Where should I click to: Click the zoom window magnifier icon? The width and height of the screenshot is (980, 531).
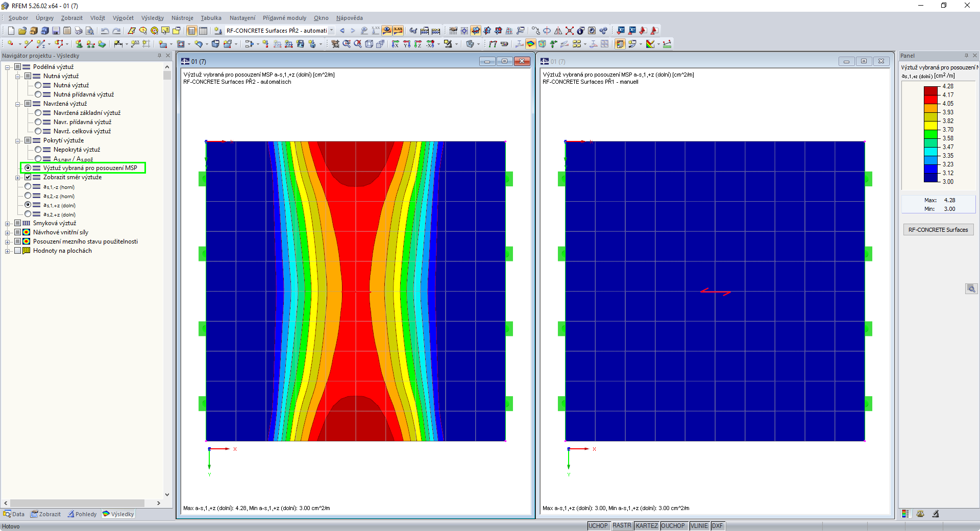tap(347, 44)
